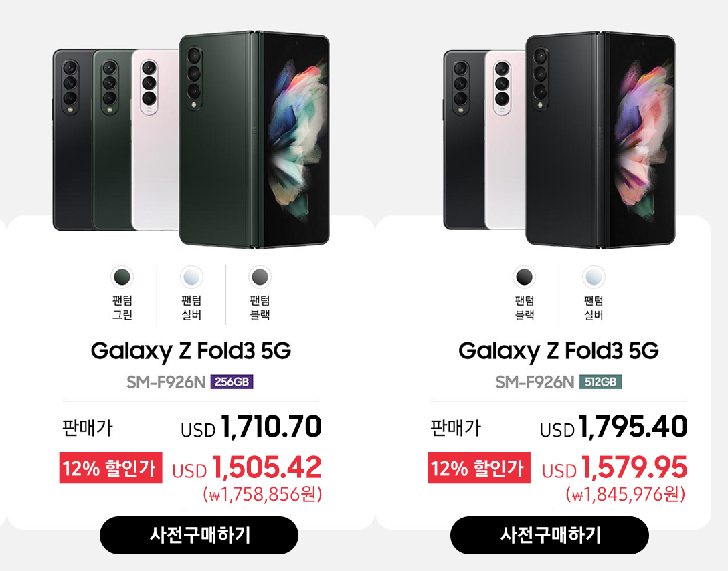
Task: Click Galaxy Z Fold3 5G title of 512GB card
Action: coord(559,351)
